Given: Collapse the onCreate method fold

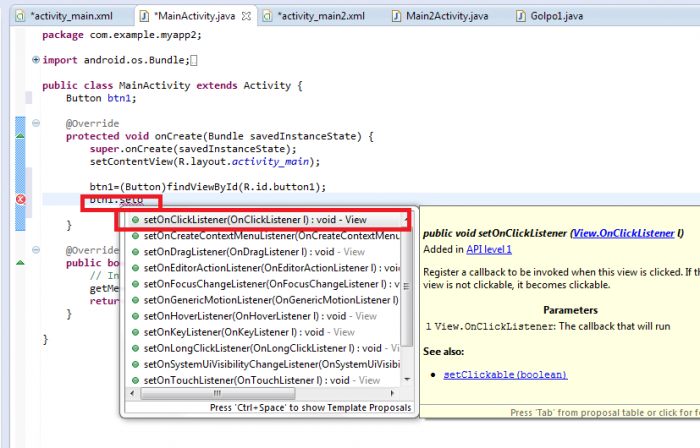Looking at the screenshot, I should click(x=36, y=123).
